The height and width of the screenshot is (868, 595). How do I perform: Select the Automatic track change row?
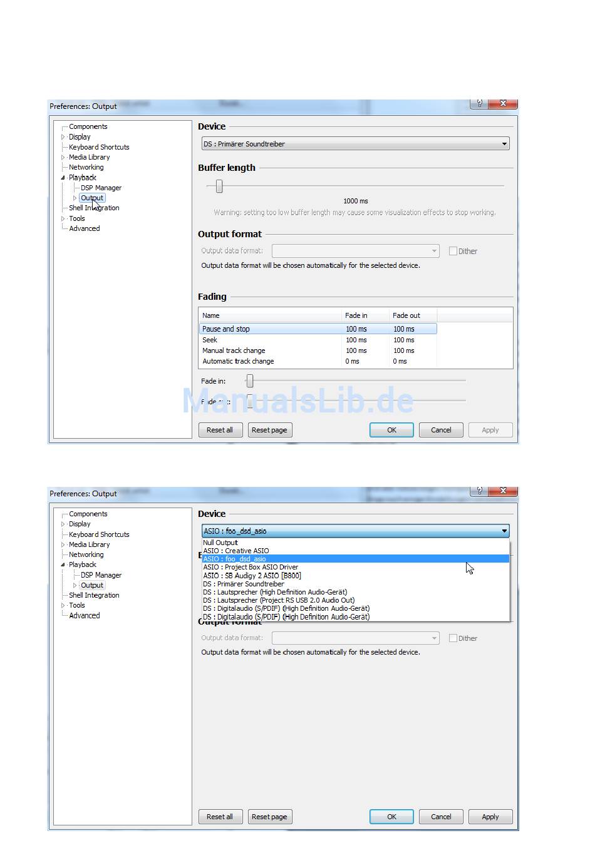point(318,361)
